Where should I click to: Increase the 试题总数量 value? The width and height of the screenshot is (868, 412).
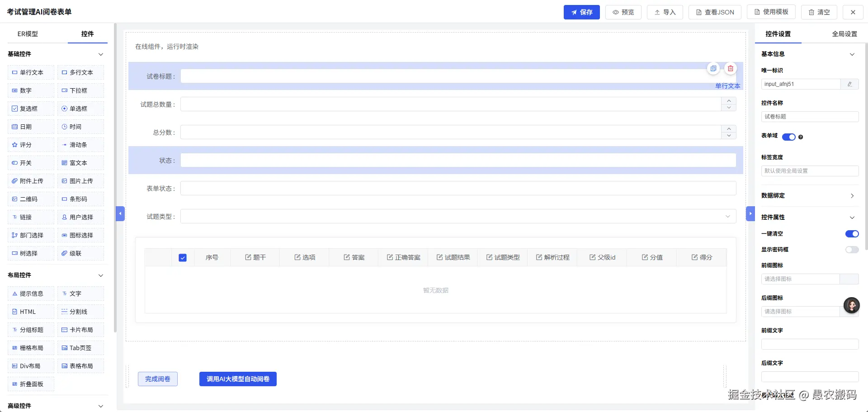(x=729, y=101)
